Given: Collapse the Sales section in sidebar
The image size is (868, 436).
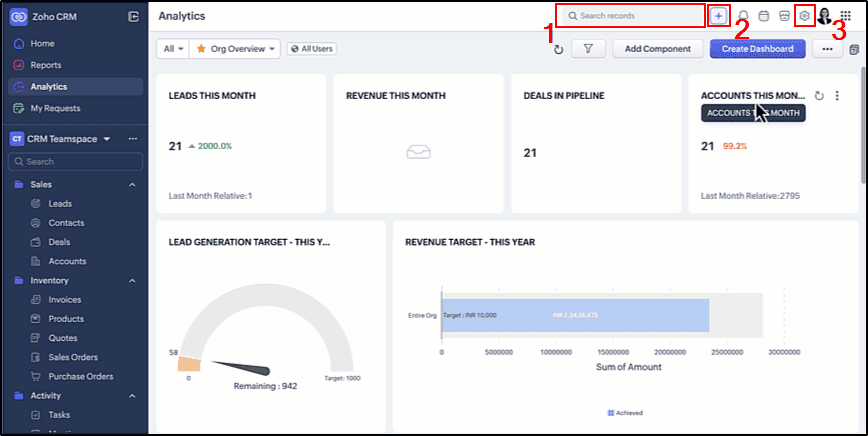Looking at the screenshot, I should click(132, 185).
